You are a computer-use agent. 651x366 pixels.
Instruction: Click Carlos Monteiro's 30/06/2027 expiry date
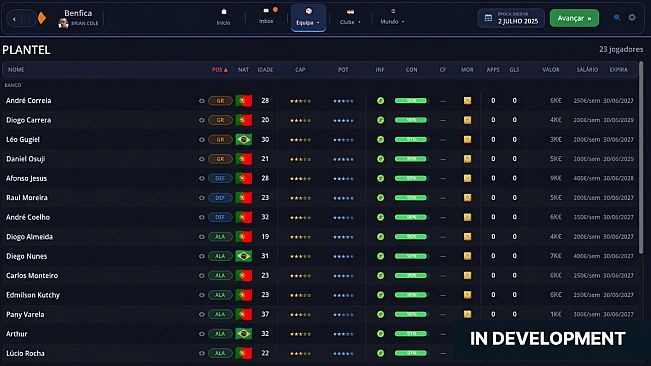pyautogui.click(x=618, y=276)
